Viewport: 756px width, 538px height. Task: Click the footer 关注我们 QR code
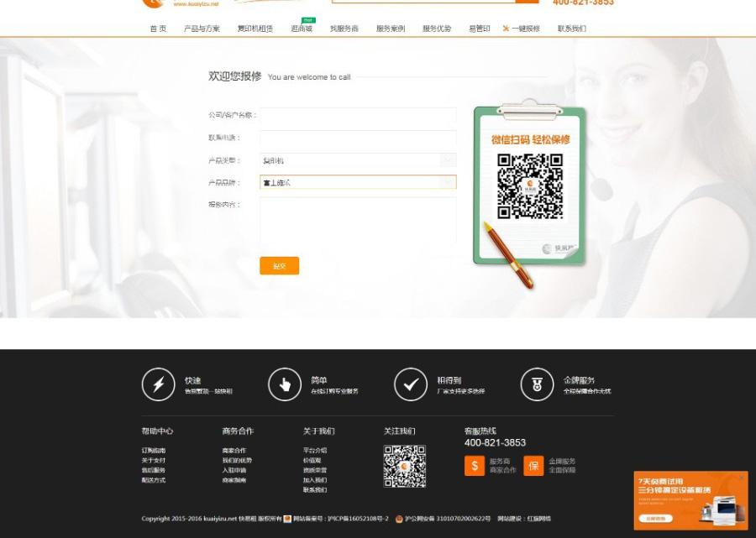405,467
